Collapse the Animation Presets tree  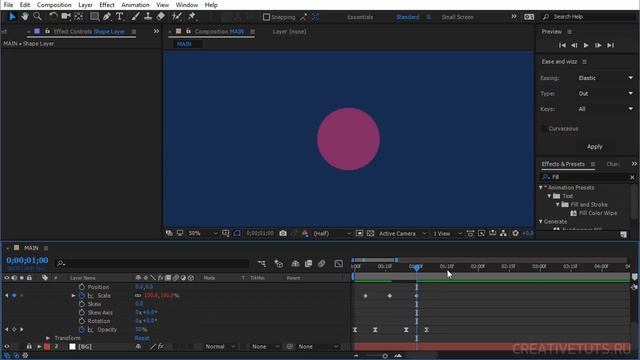point(541,187)
